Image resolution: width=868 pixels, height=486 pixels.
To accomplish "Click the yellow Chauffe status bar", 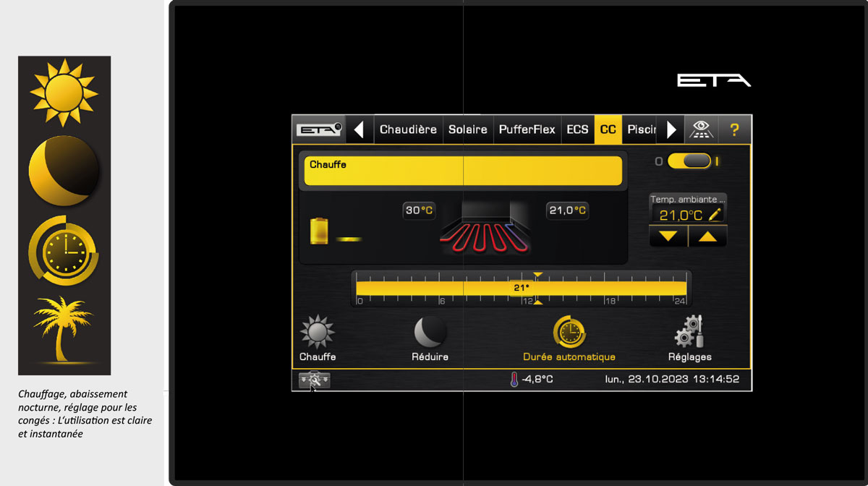I will point(463,171).
